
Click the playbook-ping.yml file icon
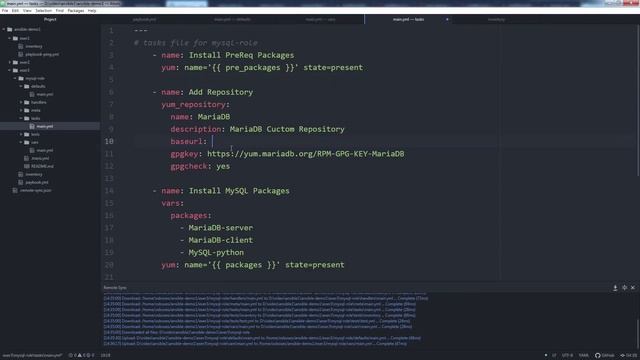pos(21,54)
